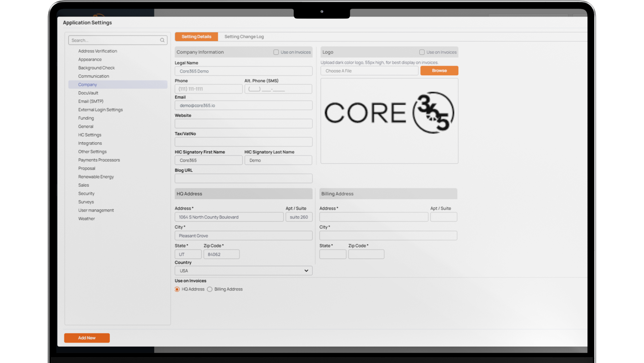Select Integrations in the settings list
The width and height of the screenshot is (644, 363).
pyautogui.click(x=90, y=143)
